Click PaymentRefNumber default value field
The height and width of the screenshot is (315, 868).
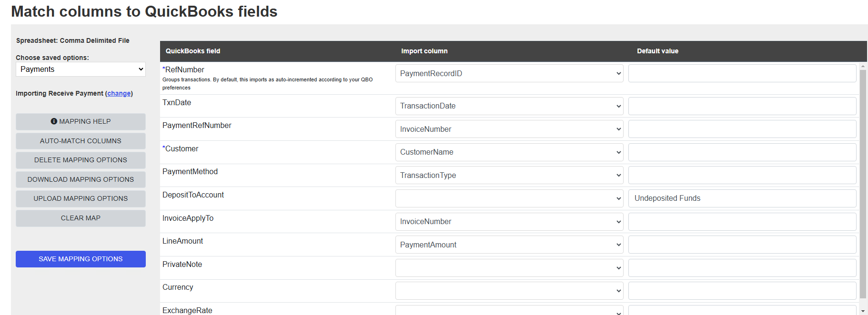click(x=742, y=129)
